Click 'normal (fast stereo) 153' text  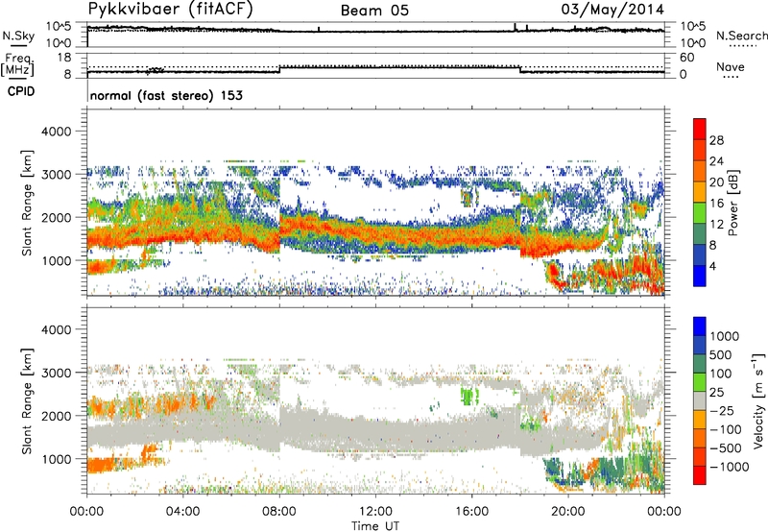[166, 95]
